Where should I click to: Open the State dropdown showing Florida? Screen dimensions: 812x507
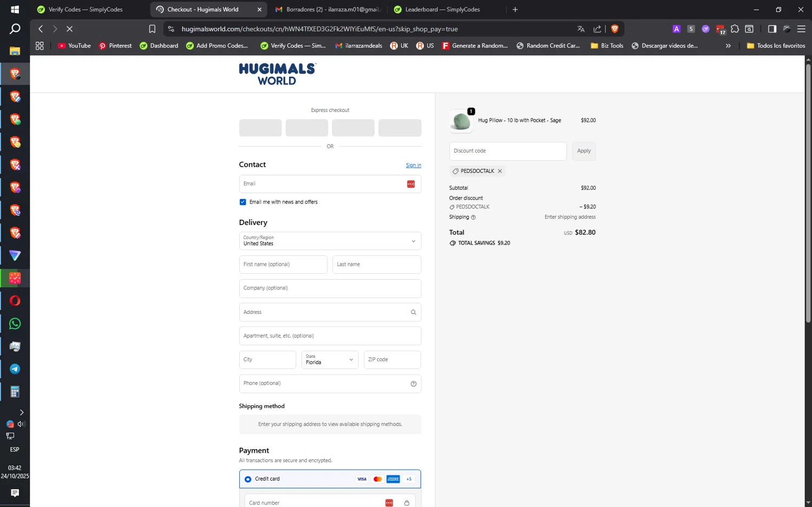coord(330,360)
